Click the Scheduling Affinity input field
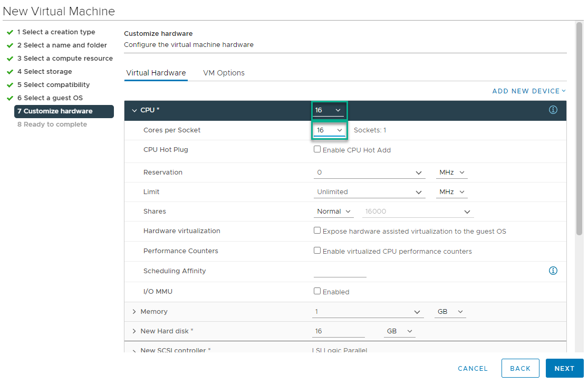Image resolution: width=588 pixels, height=384 pixels. pyautogui.click(x=340, y=271)
